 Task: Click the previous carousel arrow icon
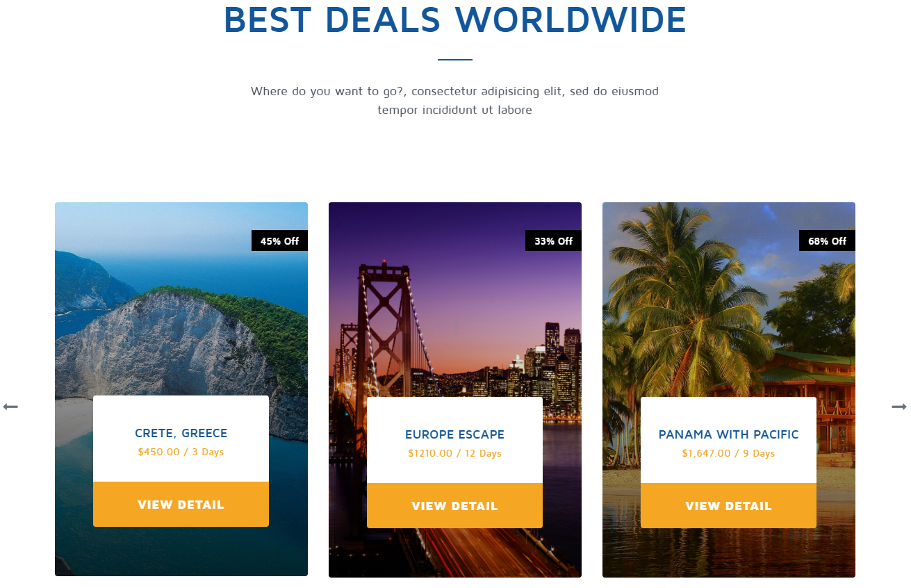click(10, 407)
